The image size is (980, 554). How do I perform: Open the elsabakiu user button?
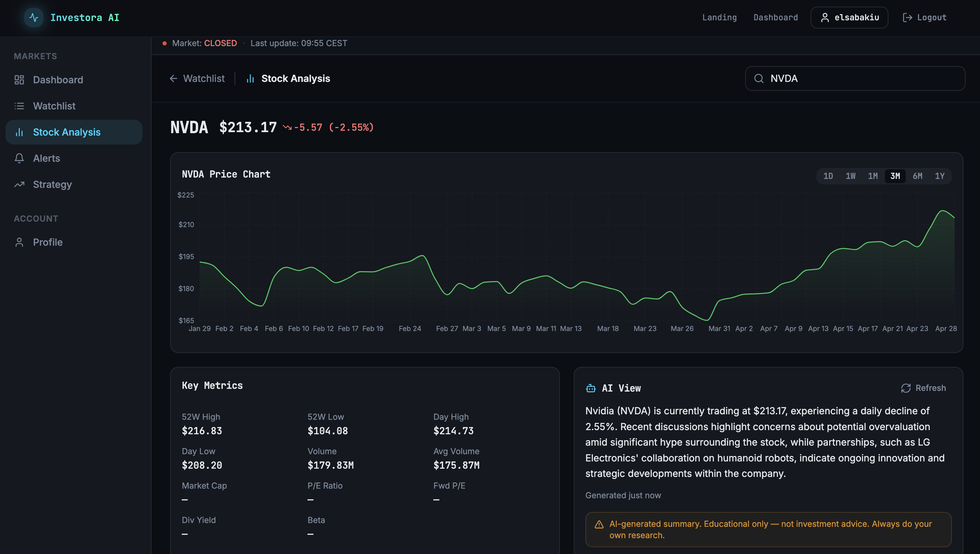[x=849, y=18]
